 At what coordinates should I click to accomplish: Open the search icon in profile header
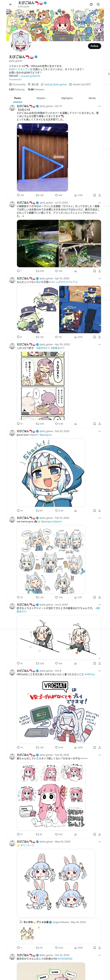coord(98,5)
